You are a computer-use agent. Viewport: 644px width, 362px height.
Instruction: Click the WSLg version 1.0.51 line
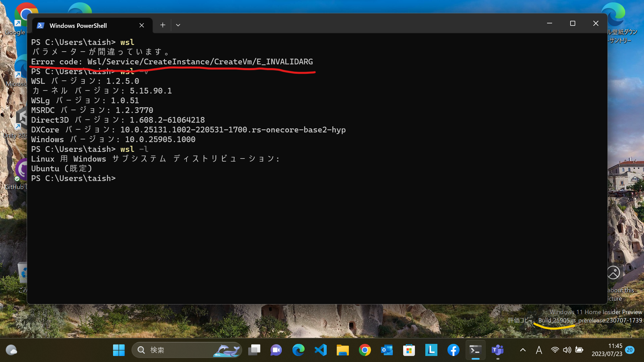click(x=85, y=101)
